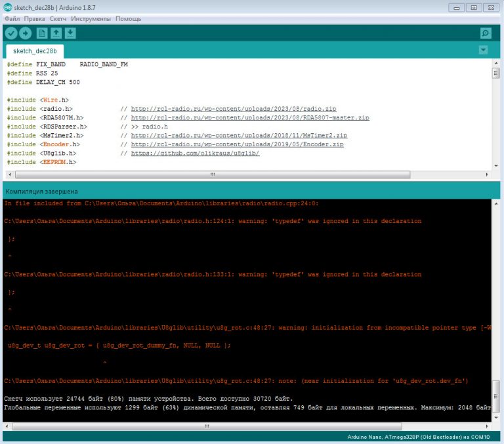
Task: Open the Файл menu
Action: coord(12,18)
